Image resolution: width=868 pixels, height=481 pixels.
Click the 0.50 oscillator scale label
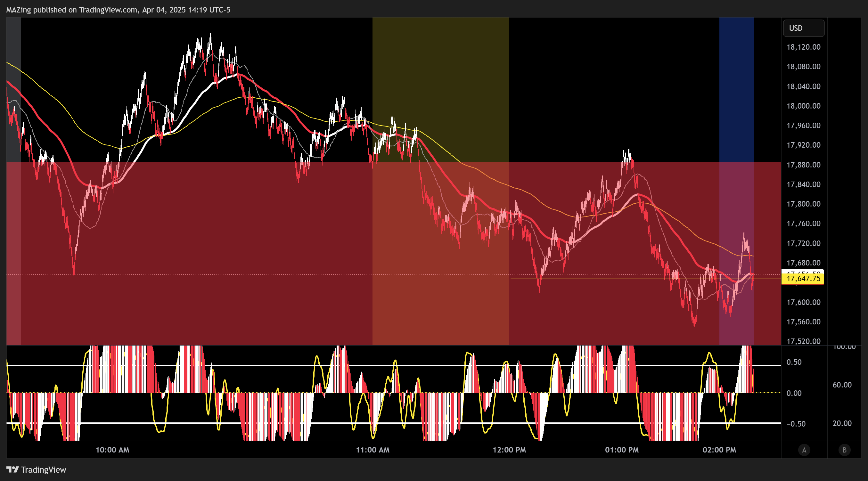pyautogui.click(x=794, y=362)
